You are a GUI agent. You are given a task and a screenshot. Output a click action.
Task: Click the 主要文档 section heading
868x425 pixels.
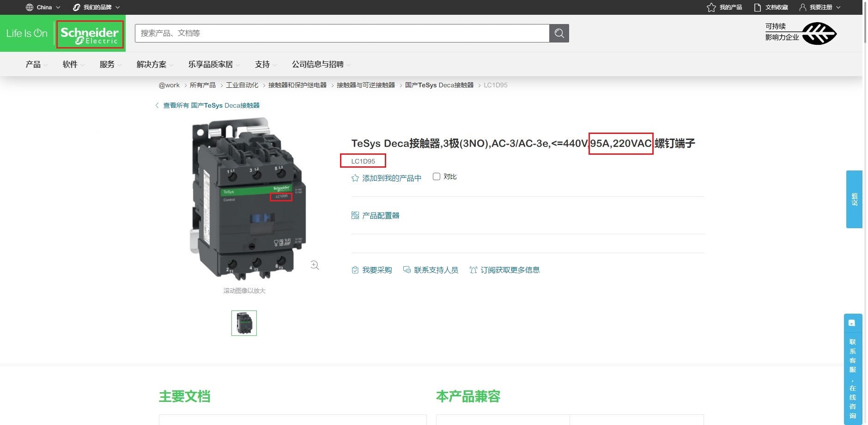(x=185, y=396)
